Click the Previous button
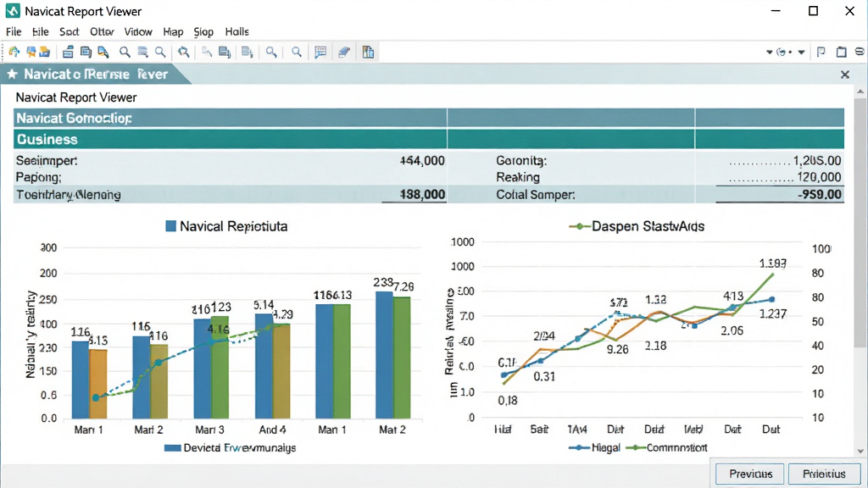Viewport: 868px width, 488px height. (x=750, y=474)
